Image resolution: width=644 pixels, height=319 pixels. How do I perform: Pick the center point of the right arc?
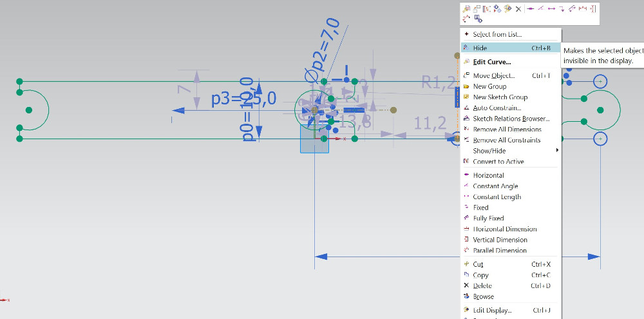(x=600, y=110)
